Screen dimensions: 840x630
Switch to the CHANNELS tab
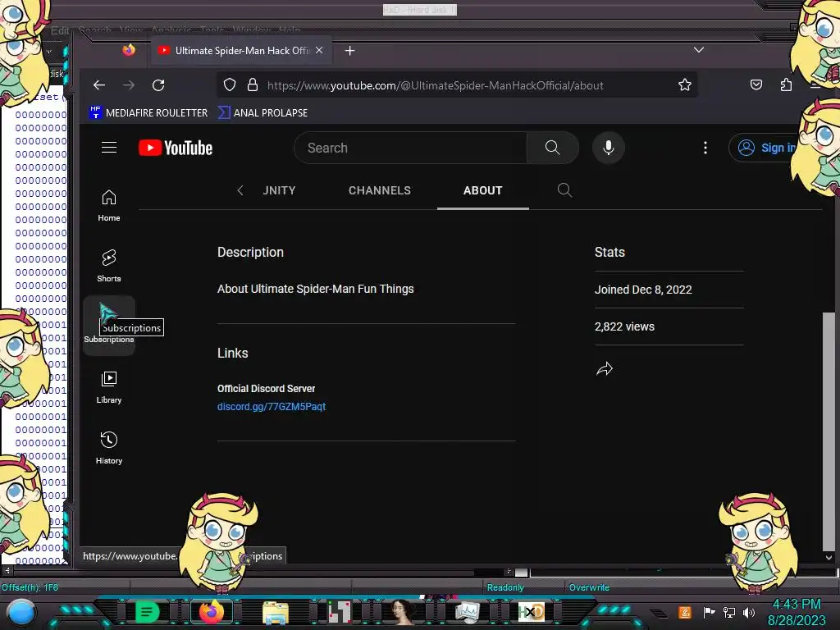coord(379,190)
